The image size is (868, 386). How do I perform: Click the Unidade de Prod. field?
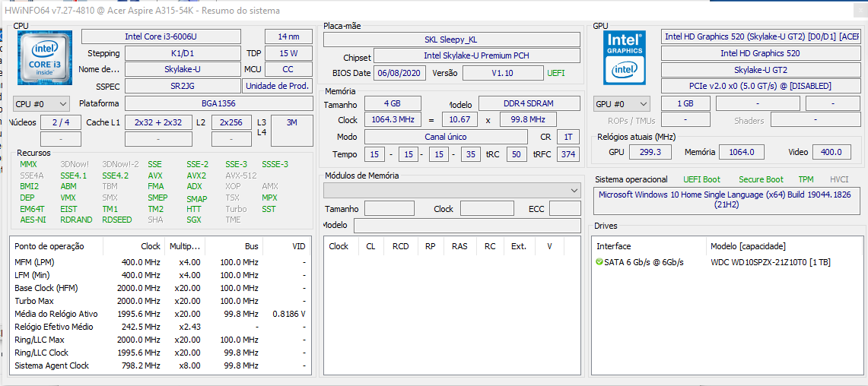coord(278,87)
